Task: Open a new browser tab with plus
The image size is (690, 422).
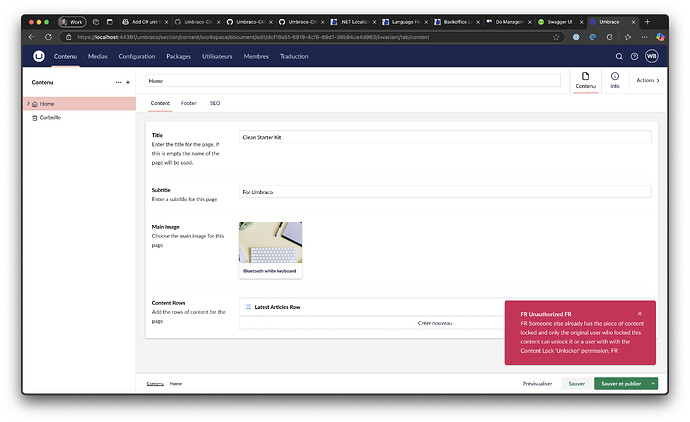Action: point(647,22)
